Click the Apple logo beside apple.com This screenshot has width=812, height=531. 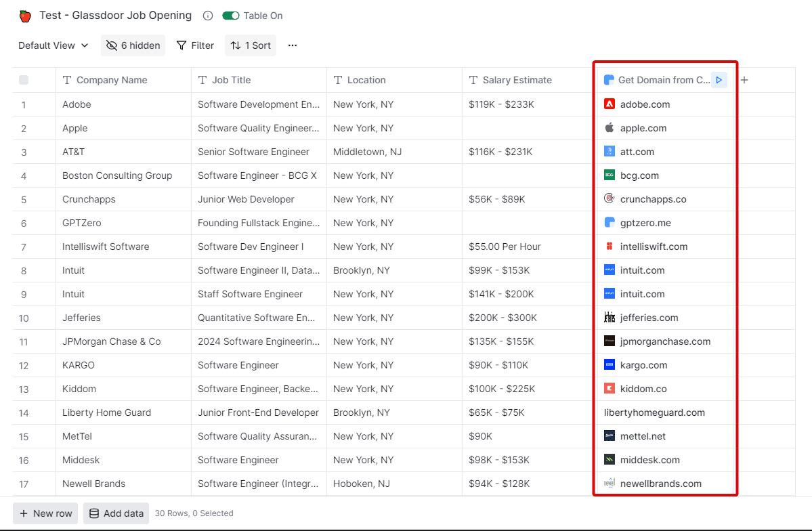(x=610, y=128)
